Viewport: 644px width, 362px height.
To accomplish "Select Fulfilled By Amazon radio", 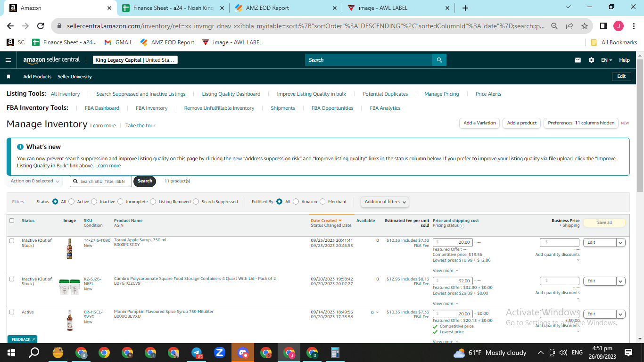I will point(296,202).
